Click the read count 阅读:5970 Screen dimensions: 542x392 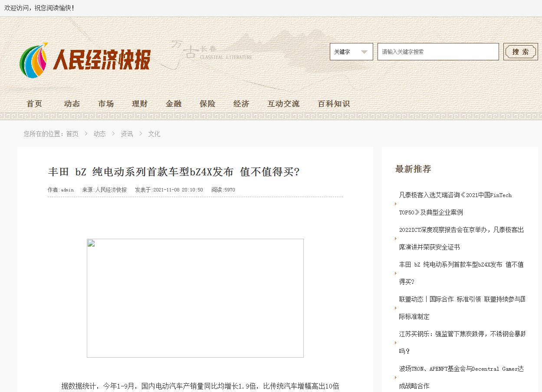pyautogui.click(x=223, y=190)
